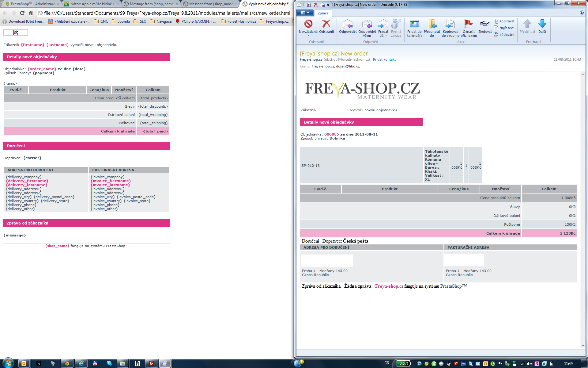Click the Kopírovat do skupiny icon
Screen dimensions: 588x368
coord(450,24)
